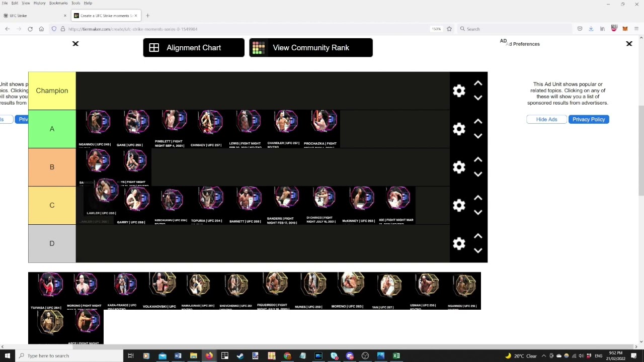Select TUIVASA UFC 264 unranked card
Screen dimensions: 644x362
47,291
